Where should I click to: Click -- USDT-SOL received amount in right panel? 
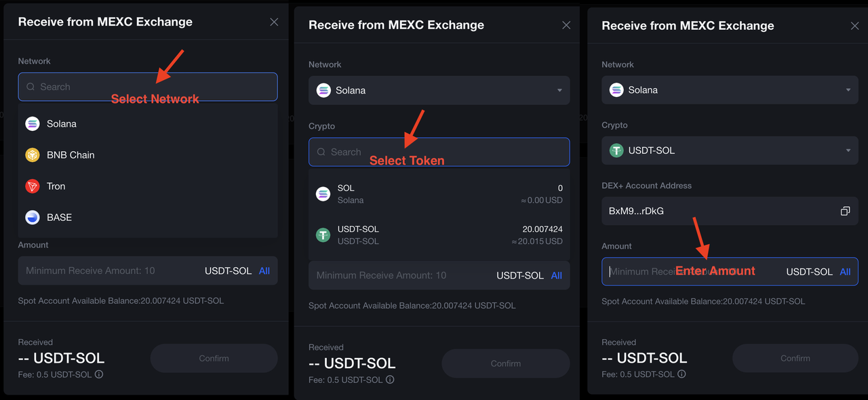tap(644, 358)
